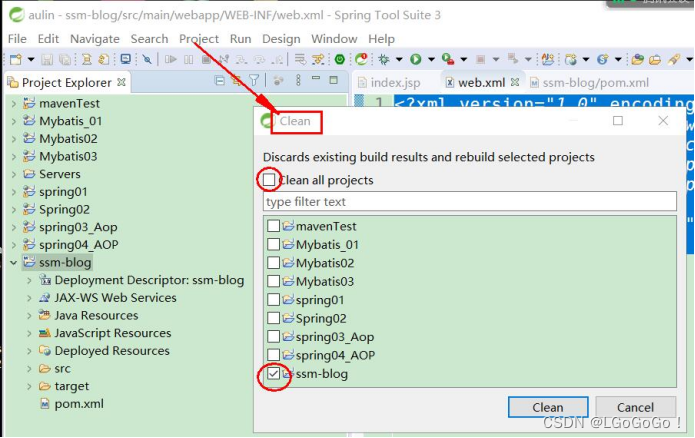Click Link with Editor in Project Explorer

tap(237, 80)
